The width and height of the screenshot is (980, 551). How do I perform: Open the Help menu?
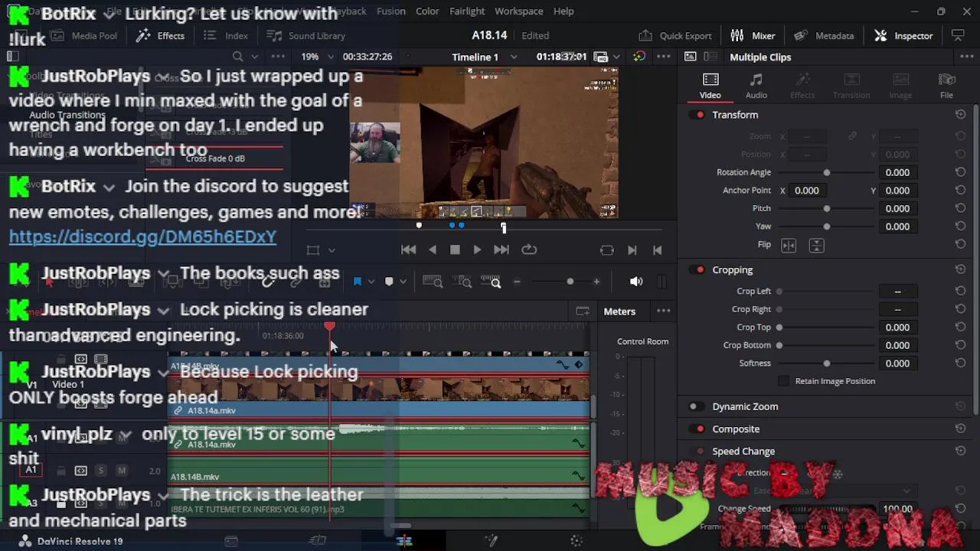563,11
